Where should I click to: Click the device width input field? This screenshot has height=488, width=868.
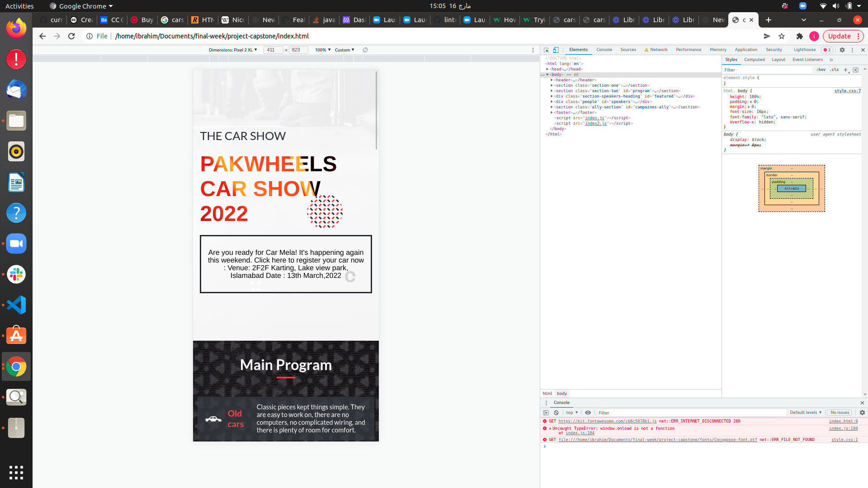click(x=273, y=50)
